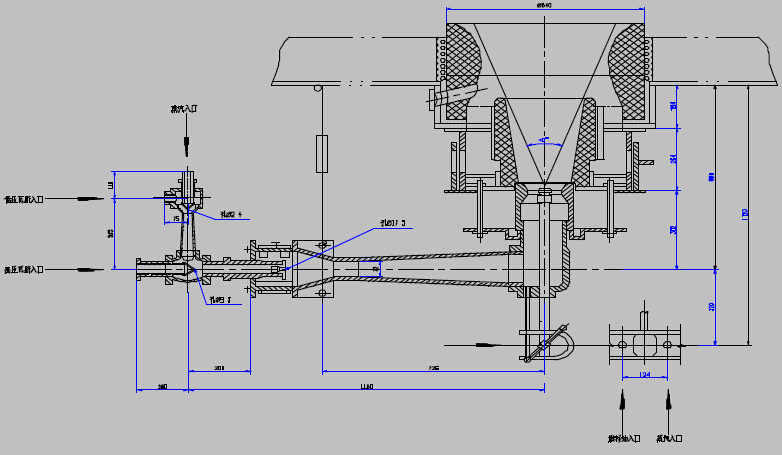Click the left upward arrow under the bracket
The image size is (782, 455).
(622, 402)
